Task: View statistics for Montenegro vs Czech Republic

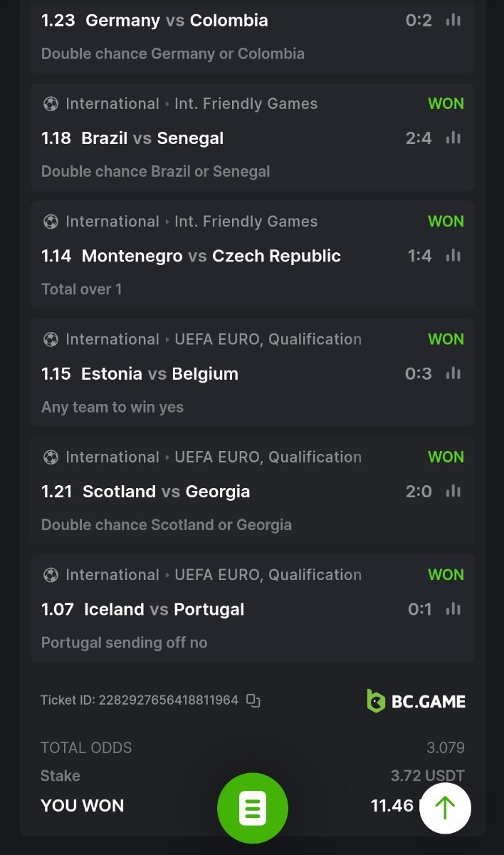Action: [453, 255]
